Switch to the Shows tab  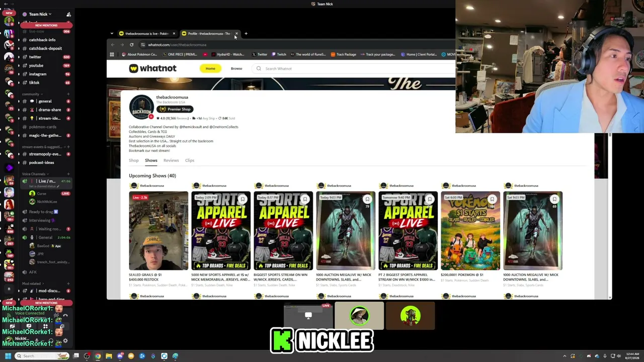pyautogui.click(x=151, y=160)
